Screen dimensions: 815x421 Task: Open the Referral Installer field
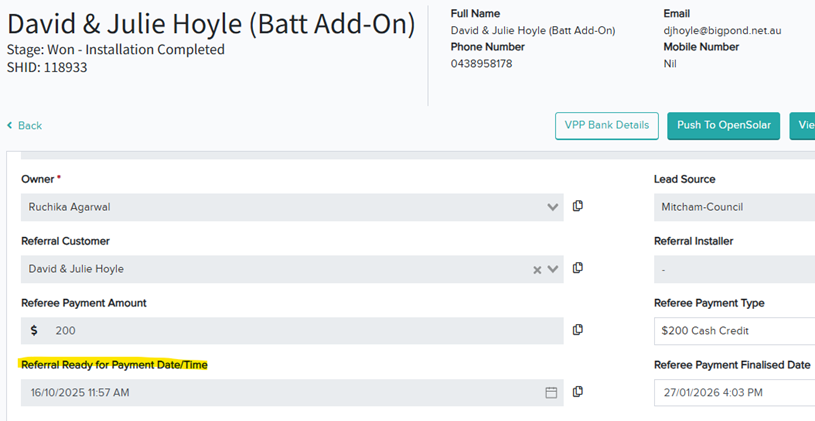point(734,269)
